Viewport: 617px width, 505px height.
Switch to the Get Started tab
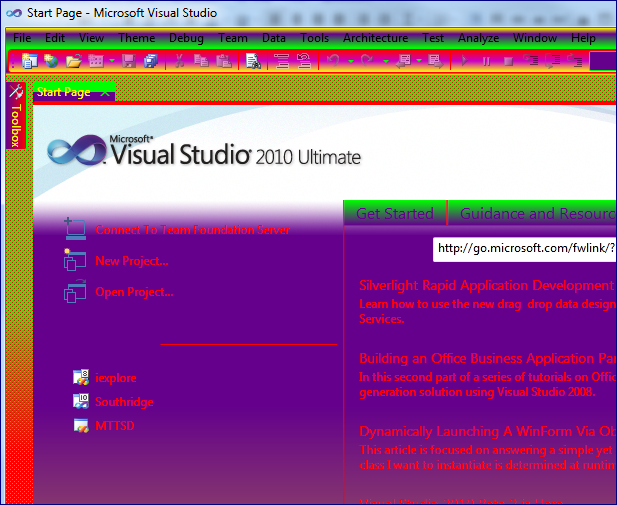click(395, 213)
